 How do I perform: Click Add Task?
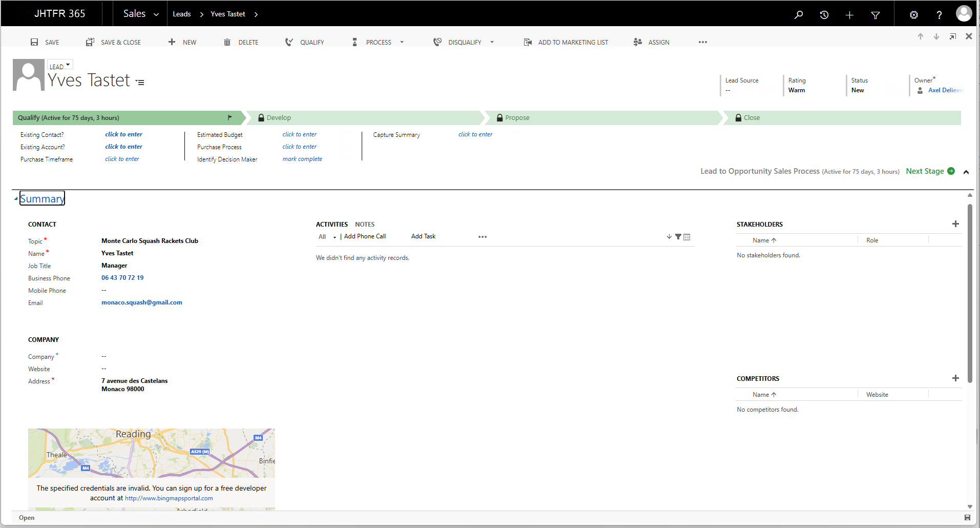(423, 236)
